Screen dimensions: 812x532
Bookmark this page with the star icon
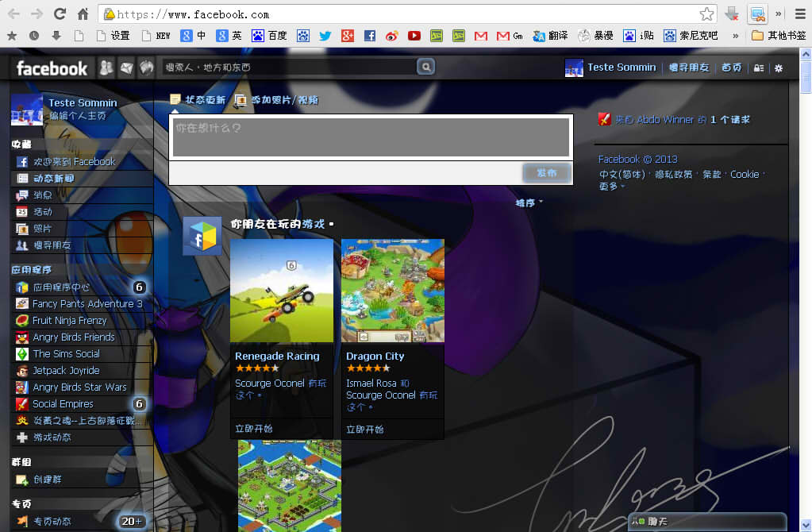(706, 14)
